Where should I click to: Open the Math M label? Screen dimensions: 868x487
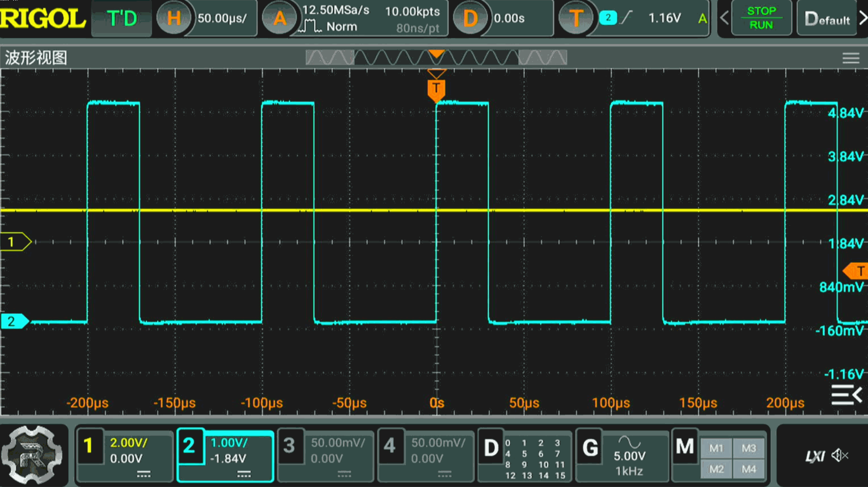click(x=685, y=446)
